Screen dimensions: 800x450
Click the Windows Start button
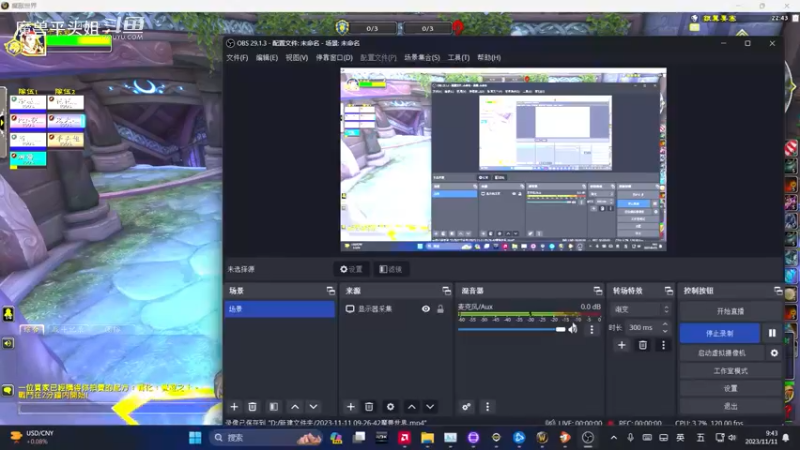[195, 438]
